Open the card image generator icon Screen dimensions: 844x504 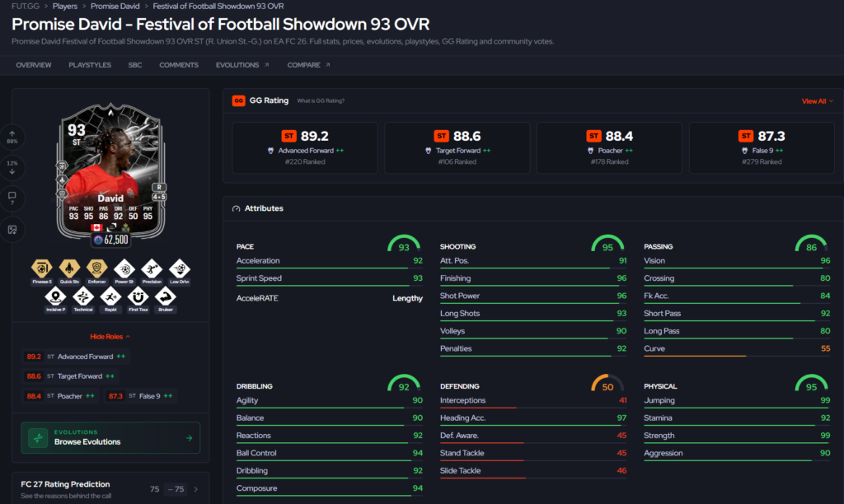(x=12, y=230)
